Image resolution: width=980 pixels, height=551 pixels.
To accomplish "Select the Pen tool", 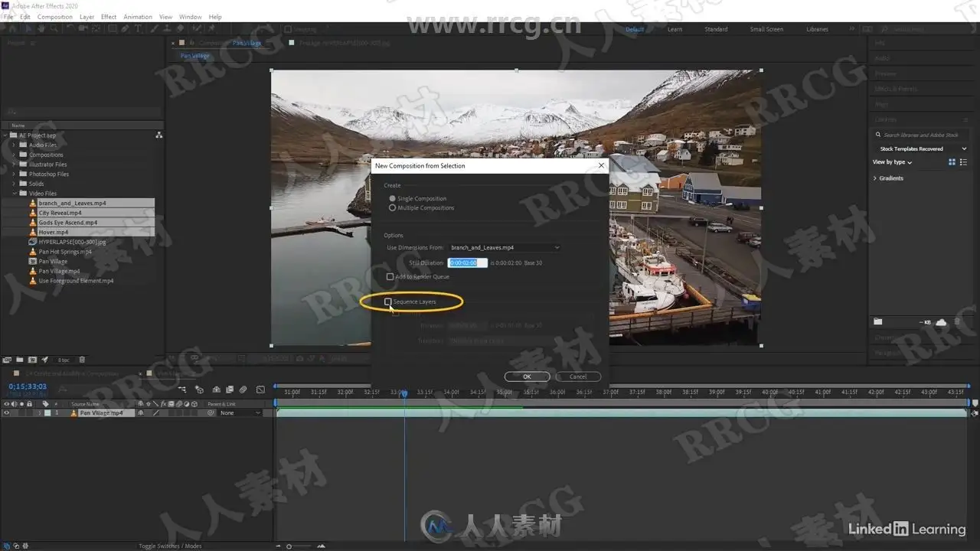I will (125, 28).
